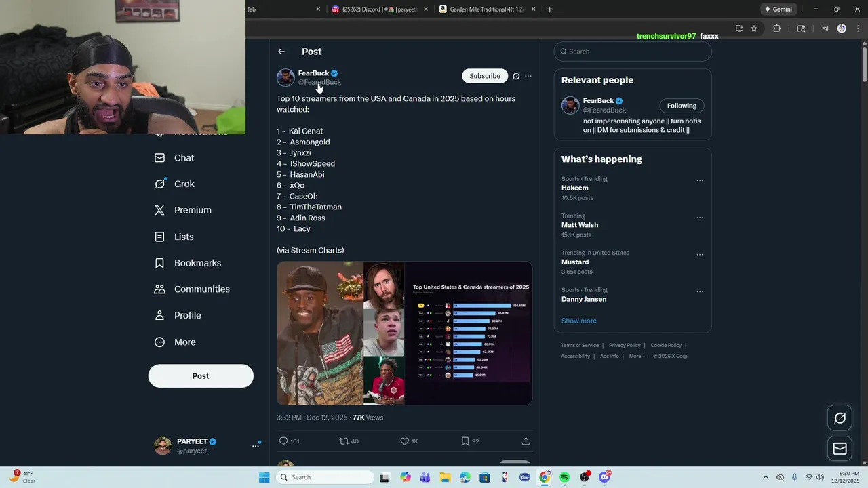
Task: Open Accessibility footer link
Action: coord(575,357)
